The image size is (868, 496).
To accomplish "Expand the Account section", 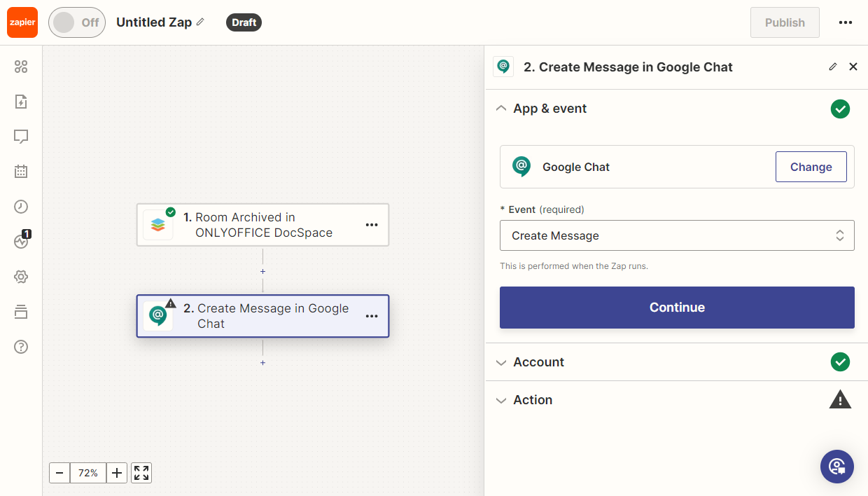I will [538, 362].
